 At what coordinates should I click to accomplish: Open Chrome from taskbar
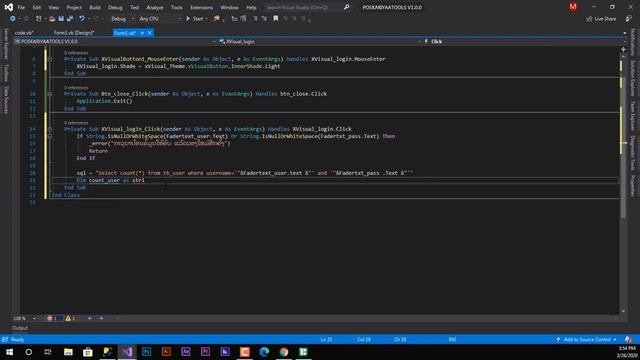click(284, 352)
